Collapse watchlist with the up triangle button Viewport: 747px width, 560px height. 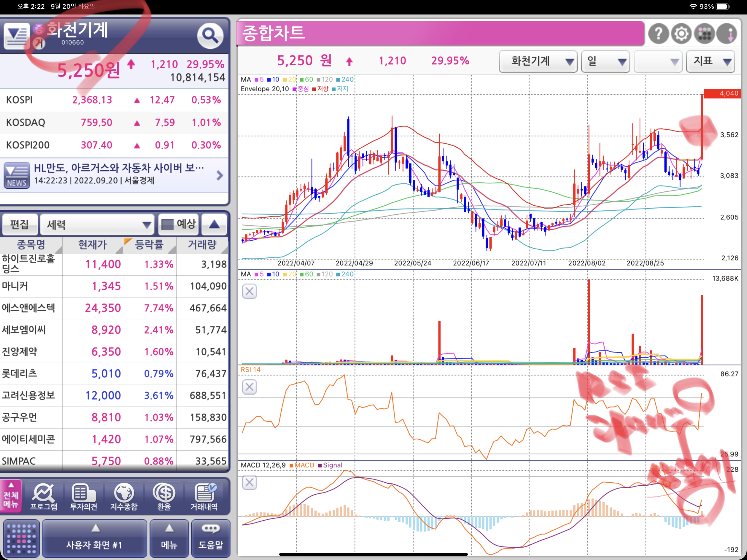coord(214,224)
